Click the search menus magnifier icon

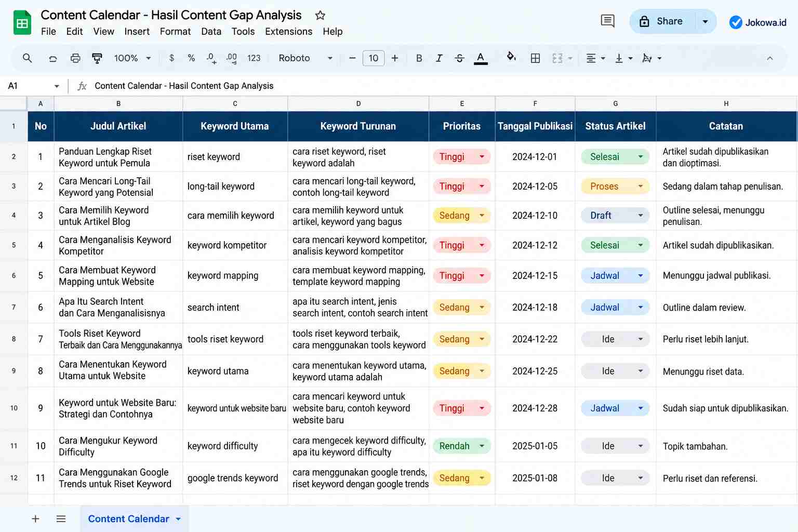[28, 58]
